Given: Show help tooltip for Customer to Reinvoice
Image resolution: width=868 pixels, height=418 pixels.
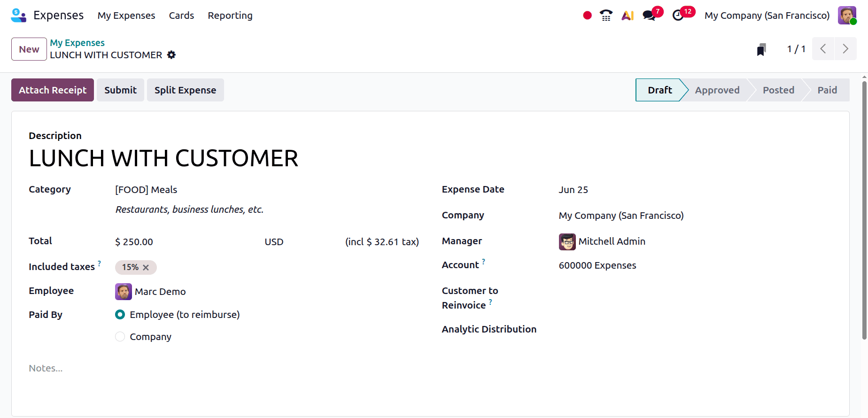Looking at the screenshot, I should 490,302.
